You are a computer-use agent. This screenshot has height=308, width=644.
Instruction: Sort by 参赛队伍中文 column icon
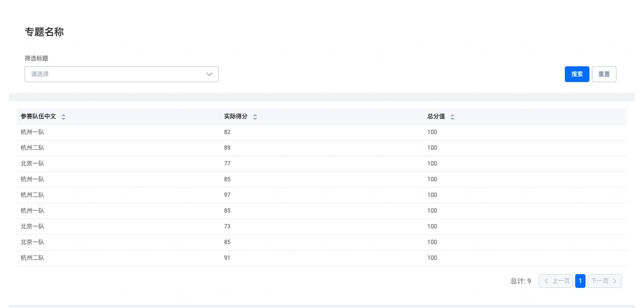[x=63, y=117]
